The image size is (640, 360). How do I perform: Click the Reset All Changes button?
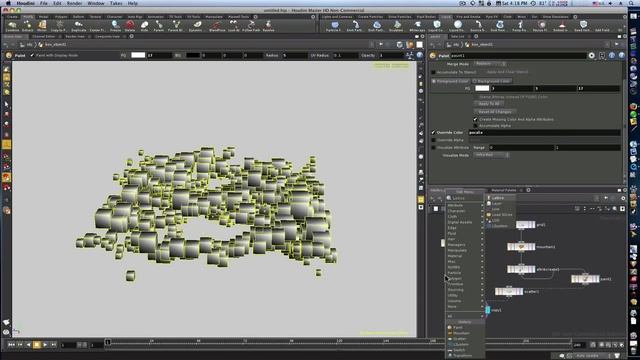495,111
